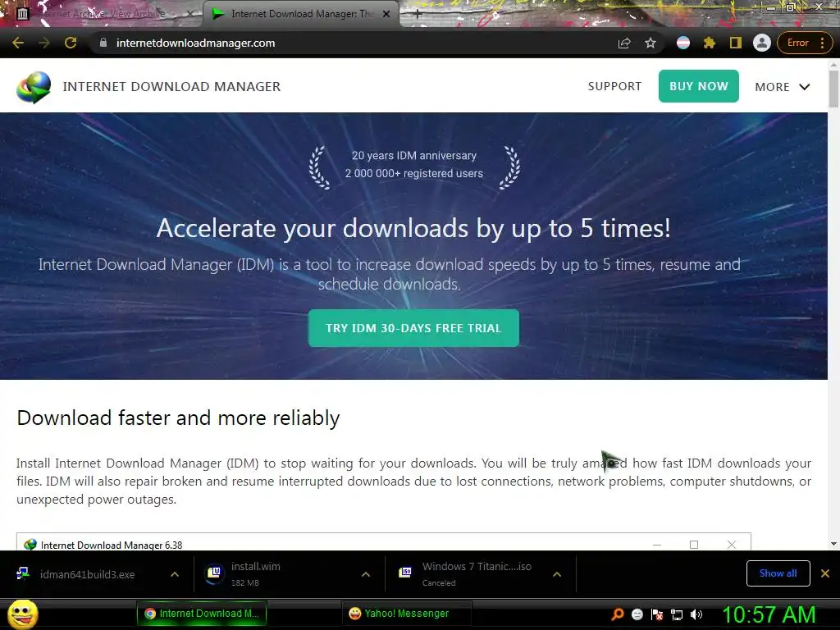
Task: Reload the page with the refresh icon
Action: [71, 43]
